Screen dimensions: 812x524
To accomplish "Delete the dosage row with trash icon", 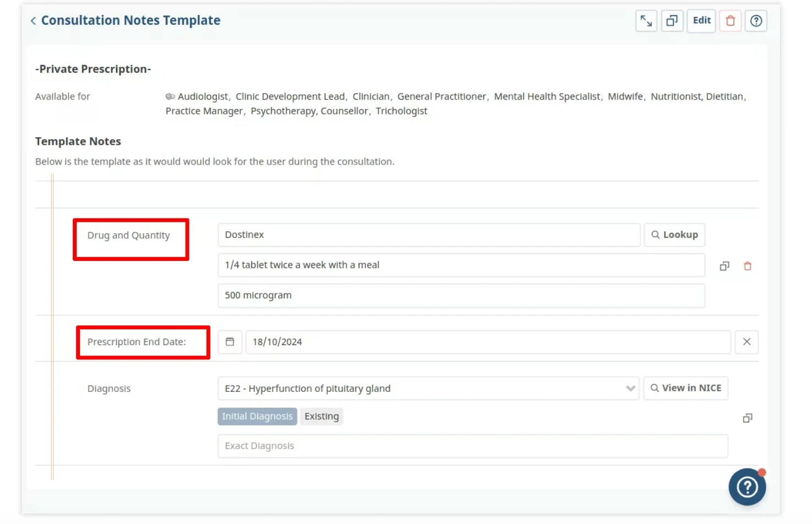I will [x=748, y=266].
